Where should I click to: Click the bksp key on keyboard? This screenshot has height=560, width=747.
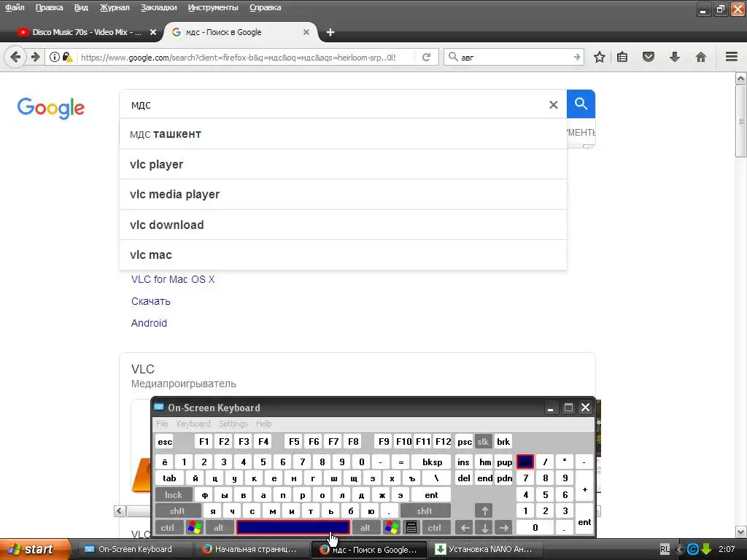pos(432,462)
